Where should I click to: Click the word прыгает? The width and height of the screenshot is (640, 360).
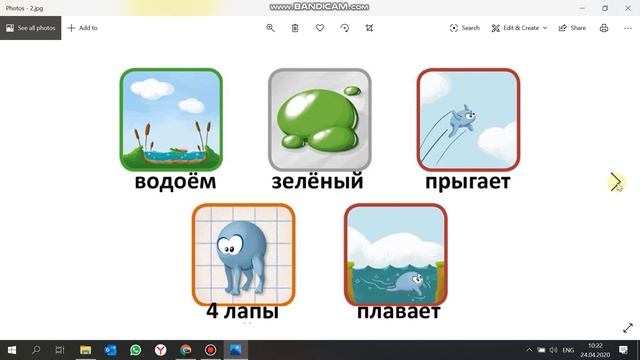[468, 182]
